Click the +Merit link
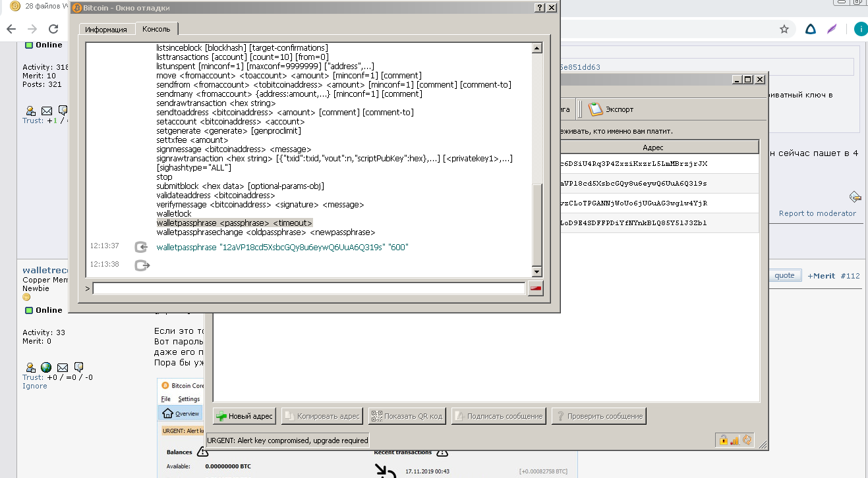The image size is (868, 478). click(821, 276)
